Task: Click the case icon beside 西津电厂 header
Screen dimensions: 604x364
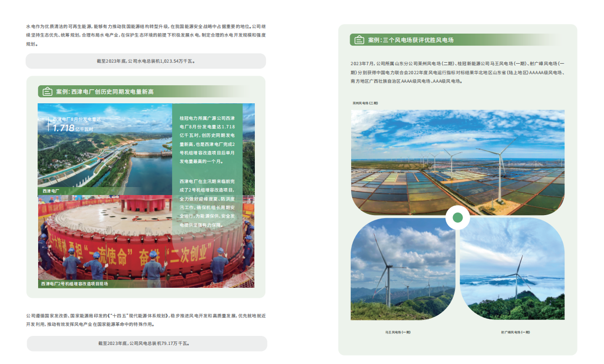Action: click(47, 92)
